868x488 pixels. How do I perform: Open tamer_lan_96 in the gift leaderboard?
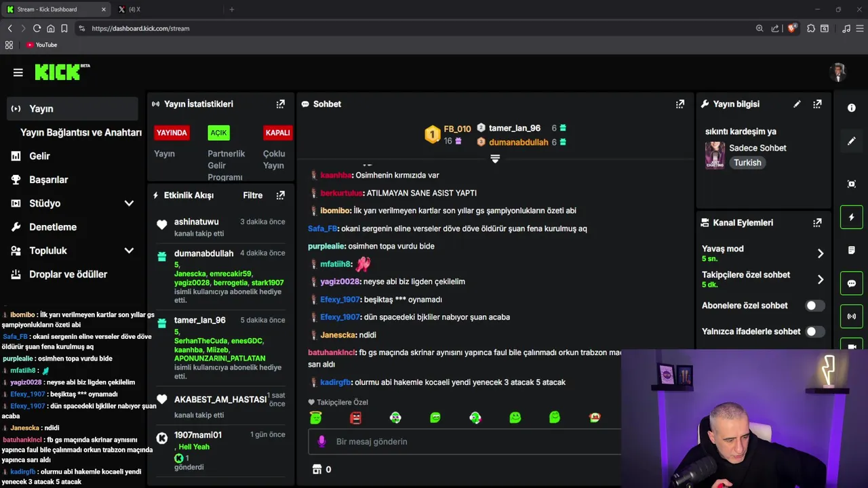pyautogui.click(x=515, y=128)
